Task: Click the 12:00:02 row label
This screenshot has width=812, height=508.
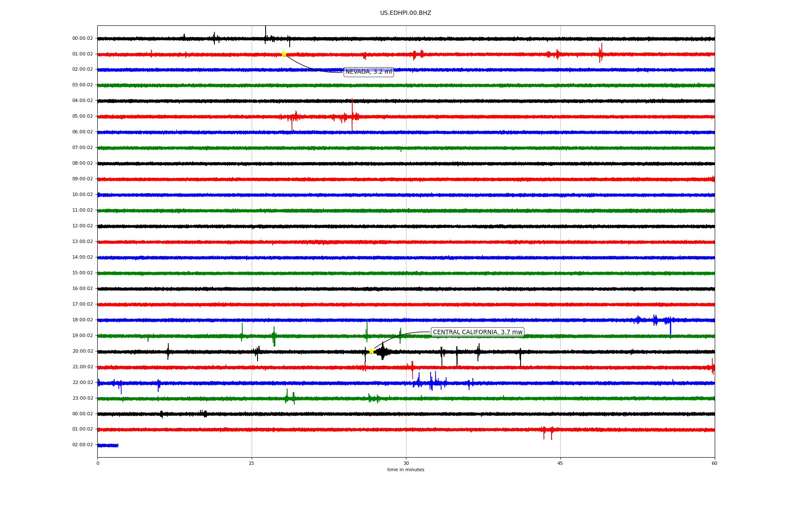Action: point(82,226)
